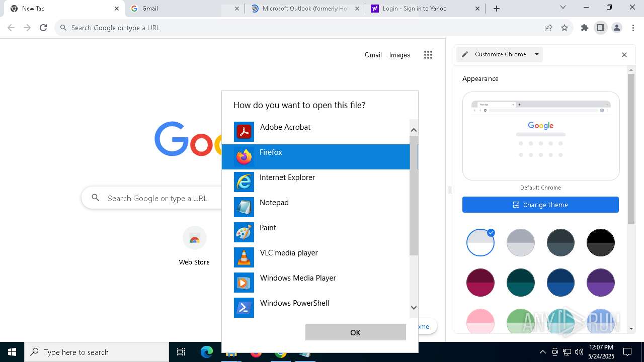Open the notification center icon
The height and width of the screenshot is (362, 644).
pos(627,352)
